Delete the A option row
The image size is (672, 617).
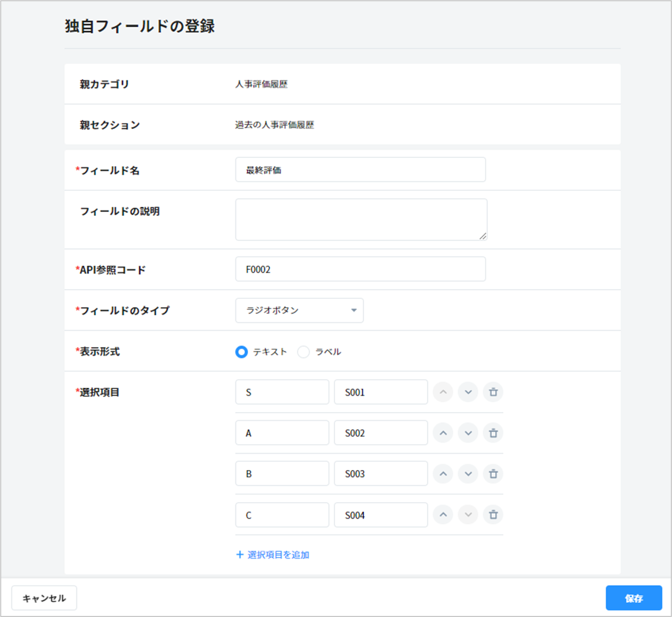click(x=493, y=433)
